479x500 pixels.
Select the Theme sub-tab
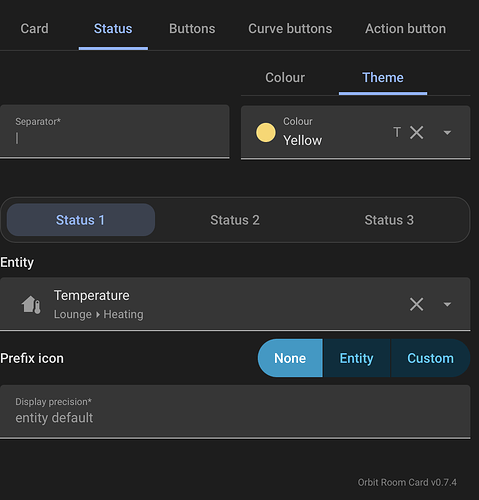[x=383, y=78]
